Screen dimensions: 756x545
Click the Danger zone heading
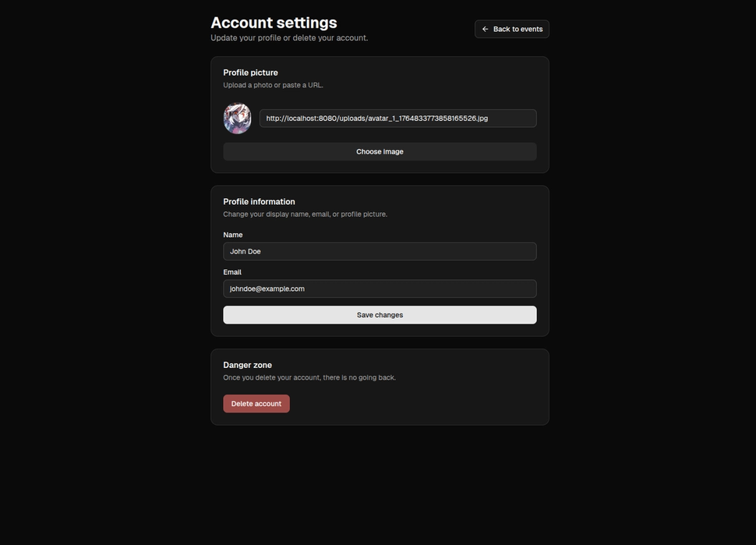point(247,365)
